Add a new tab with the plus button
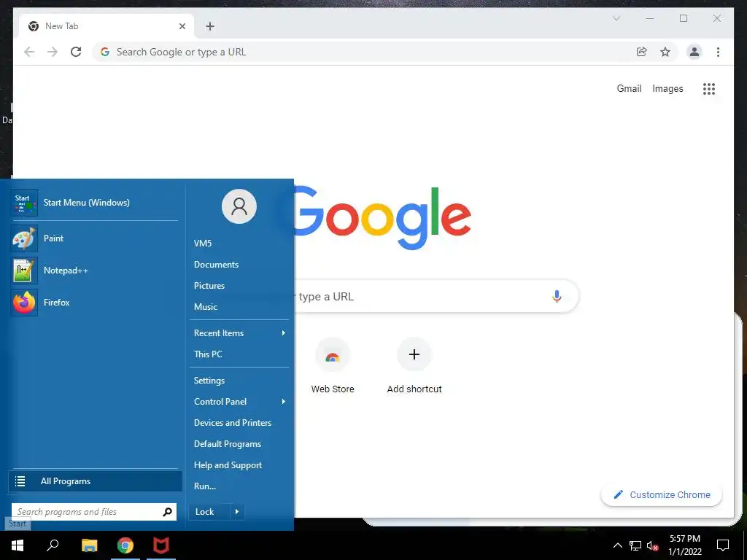This screenshot has width=747, height=560. pos(210,26)
